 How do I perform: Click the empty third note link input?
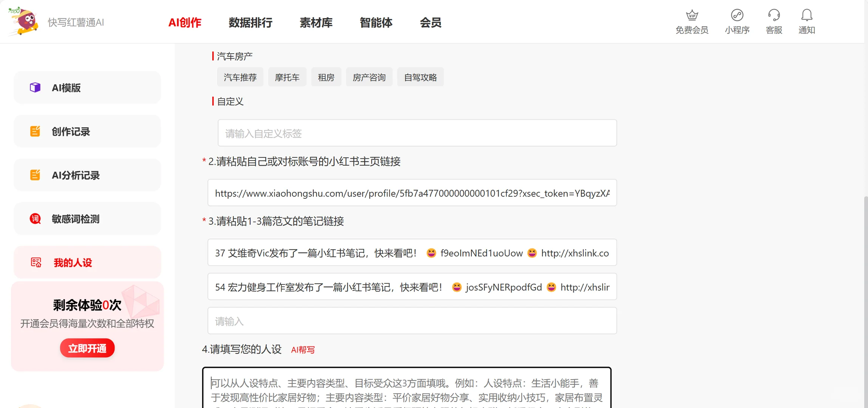pyautogui.click(x=412, y=321)
